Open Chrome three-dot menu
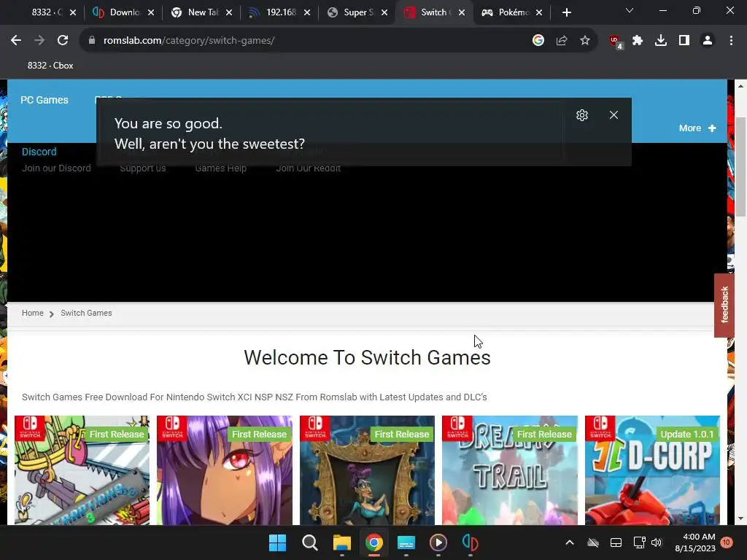This screenshot has width=747, height=560. 731,41
